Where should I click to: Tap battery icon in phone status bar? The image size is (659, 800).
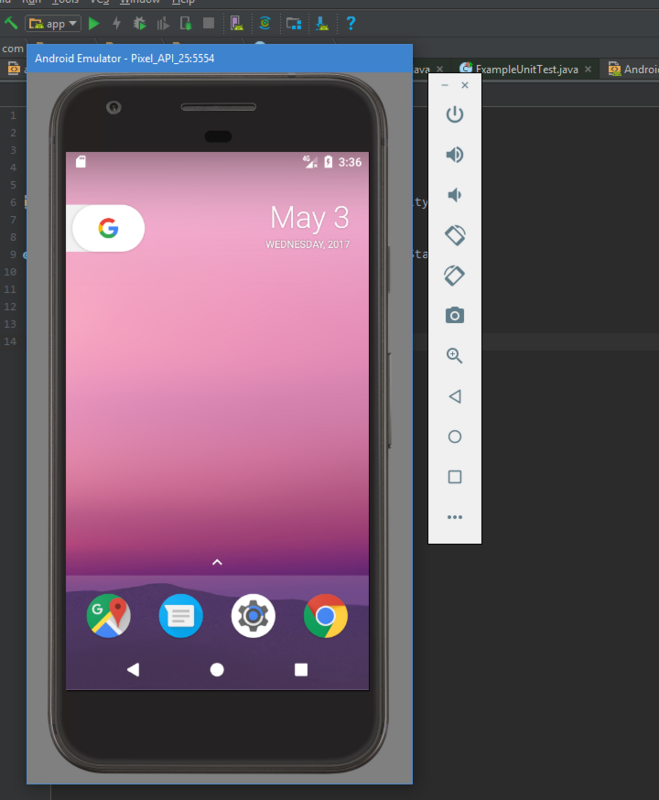point(328,162)
